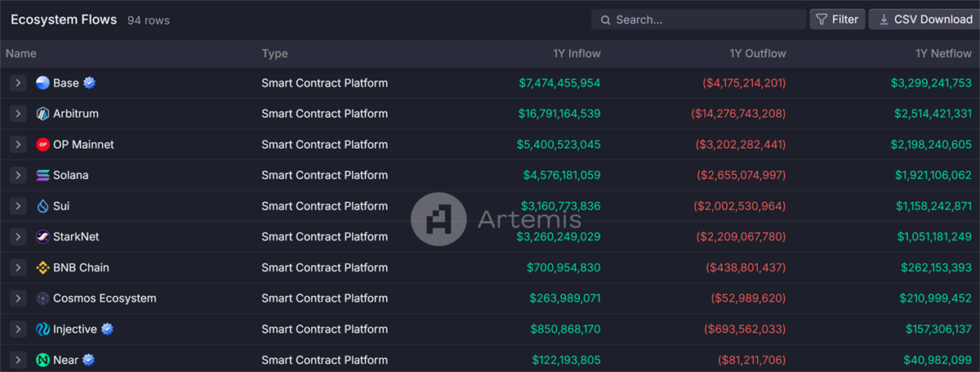Select the Cosmos Ecosystem name text
This screenshot has height=372, width=980.
[x=105, y=298]
